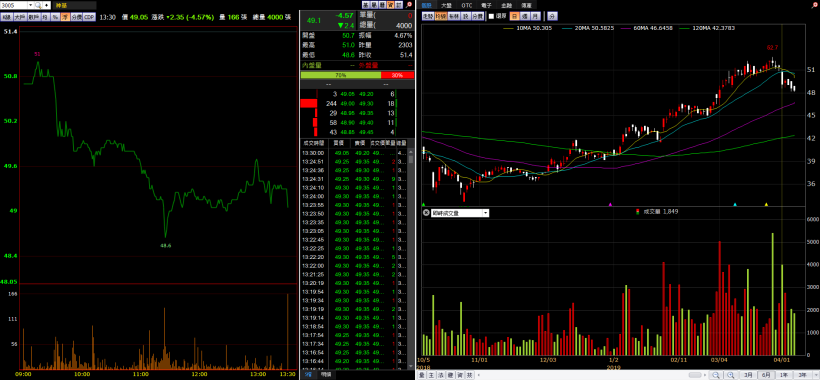This screenshot has height=380, width=820.
Task: Open the stock code 3005 dropdown arrow
Action: 30,5
